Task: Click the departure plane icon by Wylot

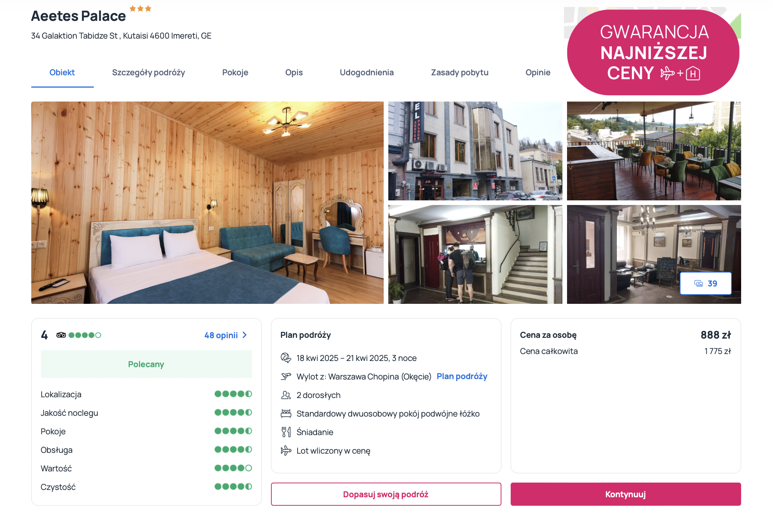Action: [x=286, y=376]
